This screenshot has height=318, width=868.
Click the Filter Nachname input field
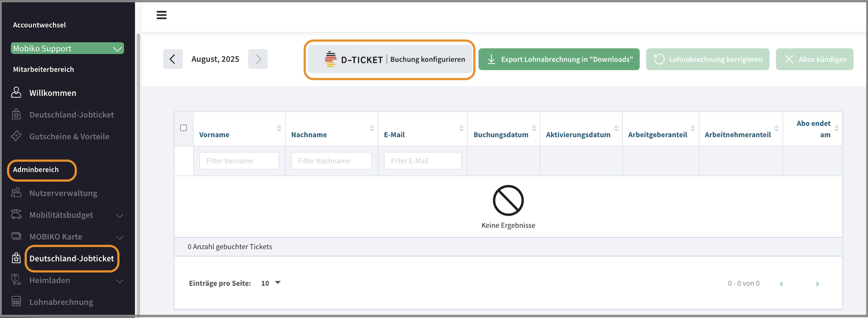point(331,161)
